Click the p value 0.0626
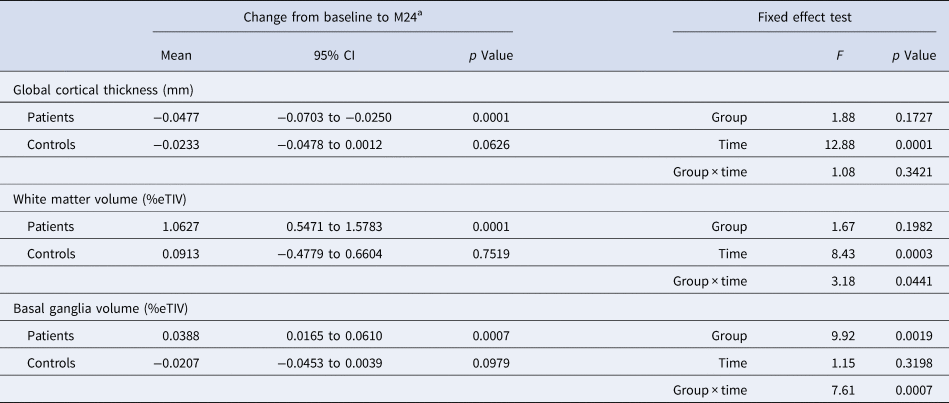949x403 pixels. pos(490,145)
